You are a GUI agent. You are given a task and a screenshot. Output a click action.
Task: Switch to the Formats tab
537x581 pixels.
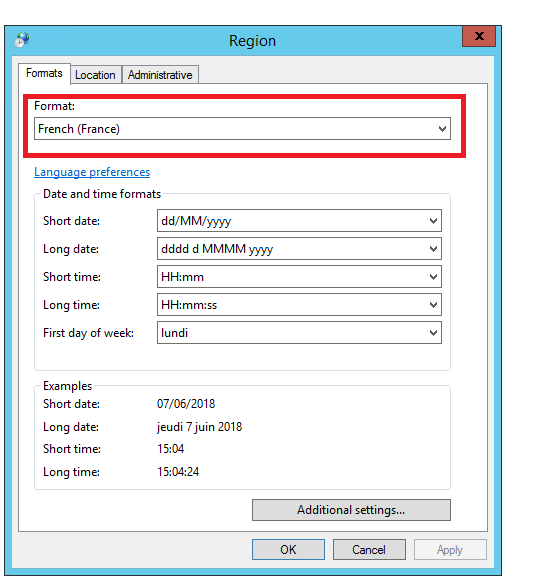point(44,73)
